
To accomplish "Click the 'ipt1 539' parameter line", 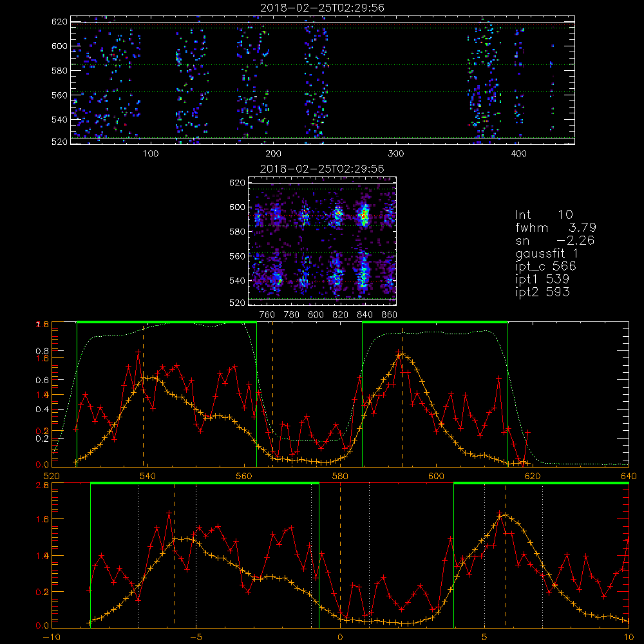I will [542, 279].
